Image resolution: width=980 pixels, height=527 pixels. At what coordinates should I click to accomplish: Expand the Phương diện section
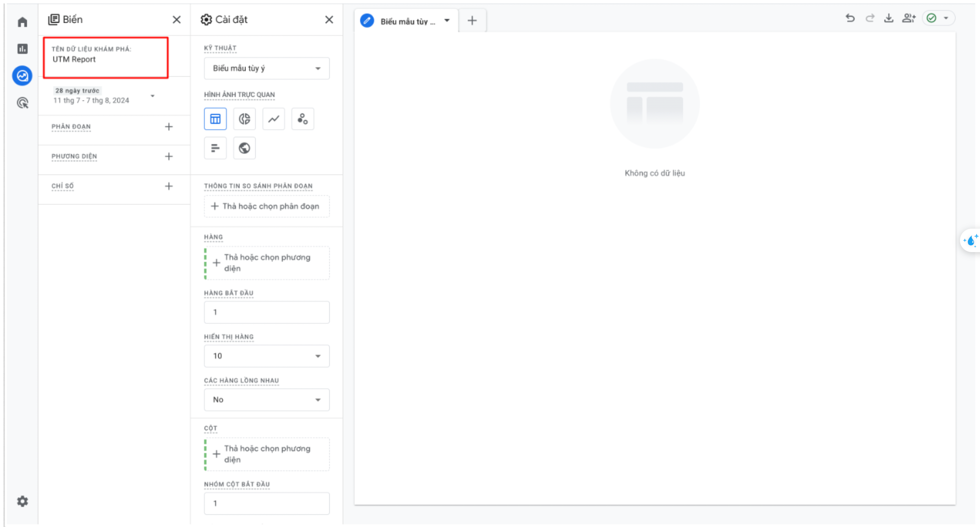pos(168,156)
